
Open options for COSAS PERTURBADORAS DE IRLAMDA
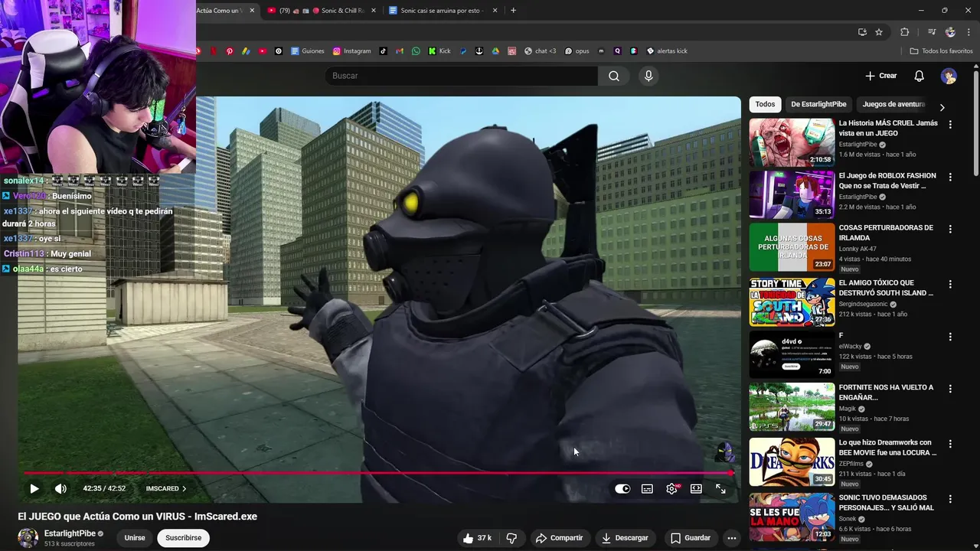(x=950, y=229)
